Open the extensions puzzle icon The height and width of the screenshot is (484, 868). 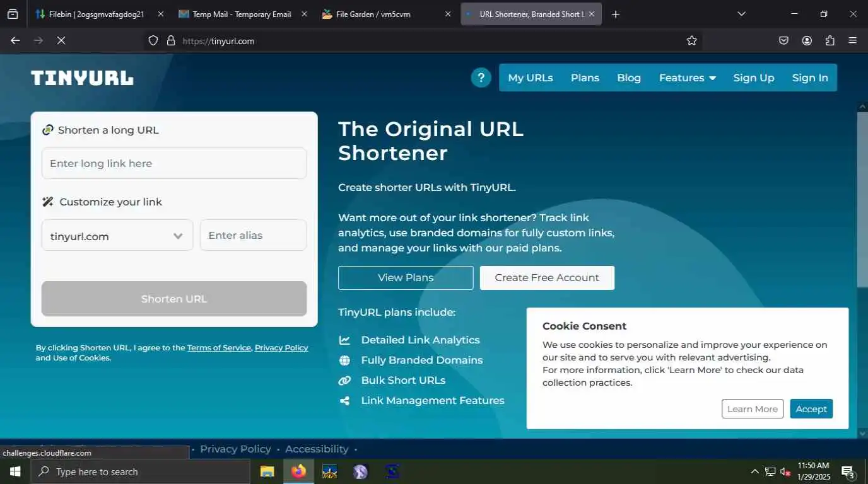pyautogui.click(x=830, y=40)
